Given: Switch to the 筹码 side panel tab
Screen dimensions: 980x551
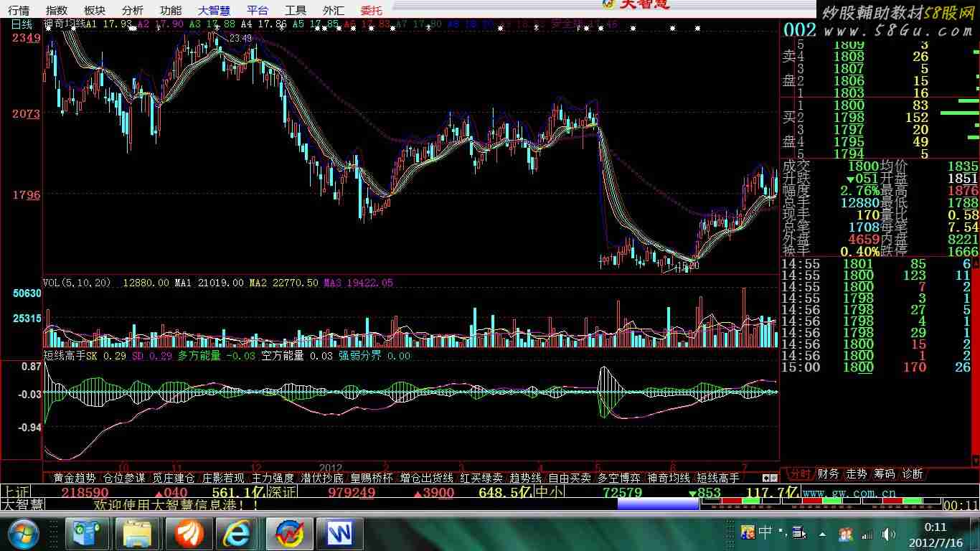Looking at the screenshot, I should pos(885,474).
